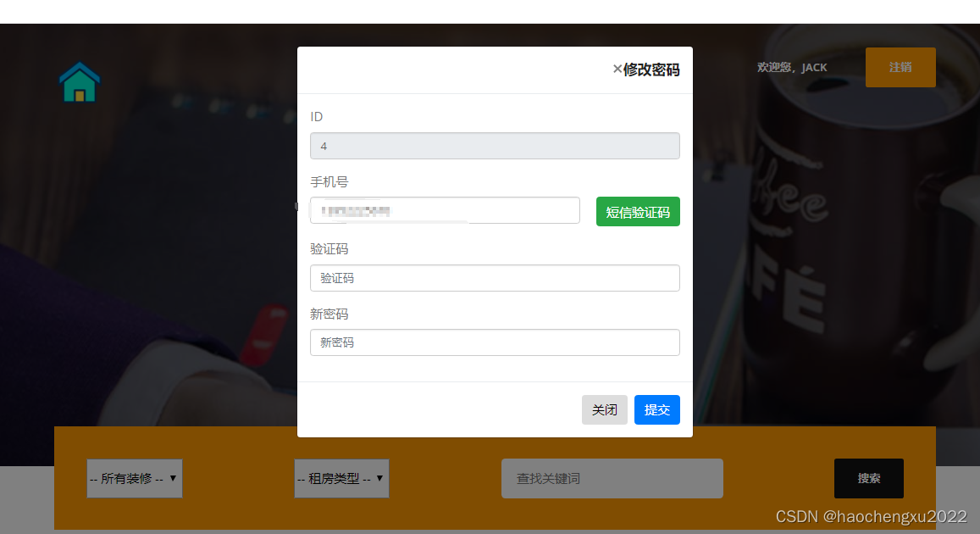
Task: Expand the decoration dropdown arrow
Action: (x=174, y=478)
